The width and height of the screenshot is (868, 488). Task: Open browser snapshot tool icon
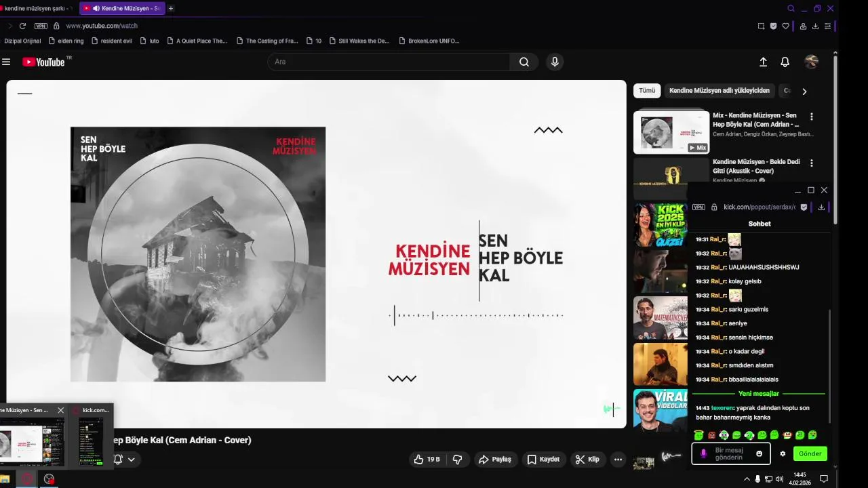(761, 26)
